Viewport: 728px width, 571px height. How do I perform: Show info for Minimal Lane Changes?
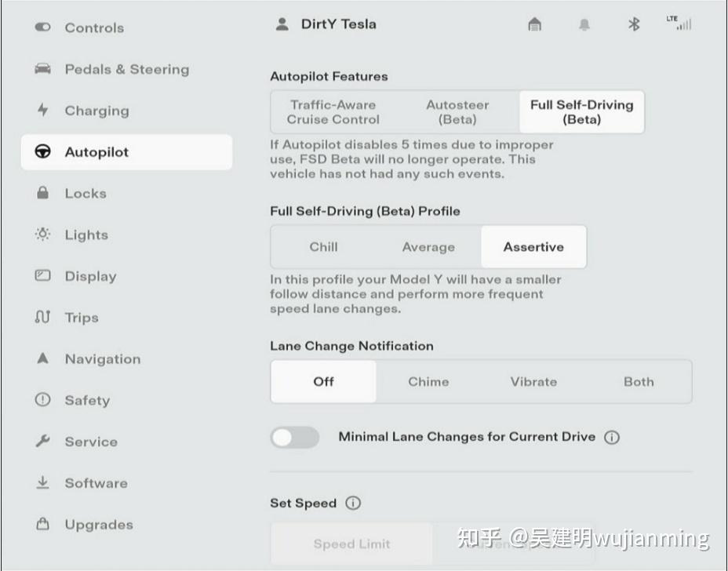pos(612,438)
